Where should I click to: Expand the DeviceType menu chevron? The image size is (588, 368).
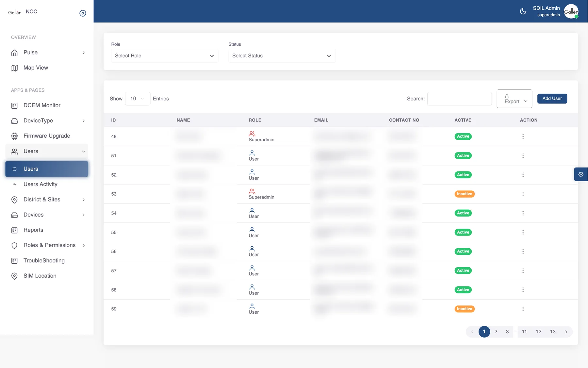coord(84,121)
